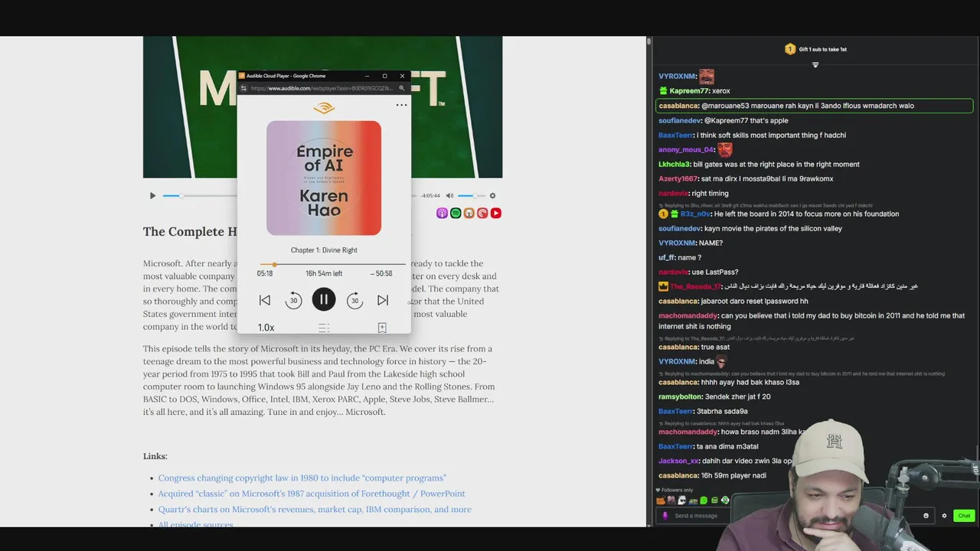The width and height of the screenshot is (980, 551).
Task: Click the zoom magnifier in Audible address bar
Action: (x=401, y=88)
